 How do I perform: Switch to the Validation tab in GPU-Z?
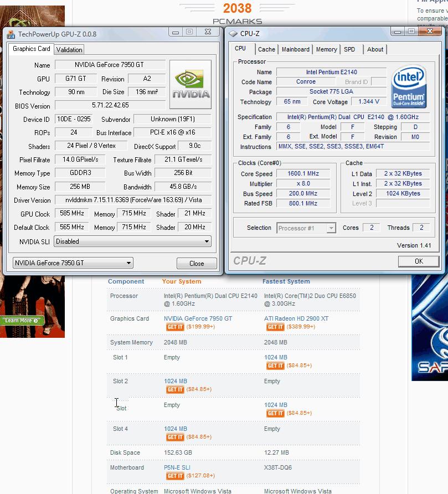click(x=69, y=50)
